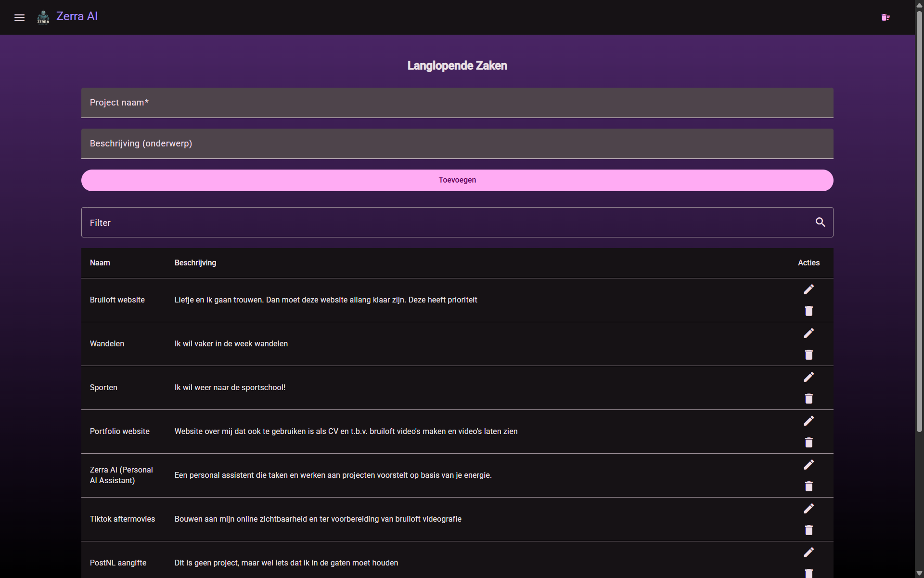Click the search magnifier in Filter field
Image resolution: width=924 pixels, height=578 pixels.
pos(821,222)
